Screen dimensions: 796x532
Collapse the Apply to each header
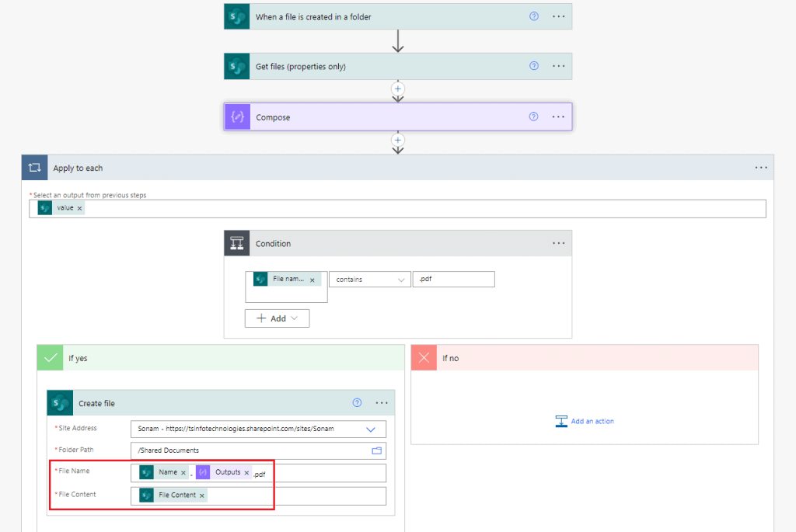point(397,167)
